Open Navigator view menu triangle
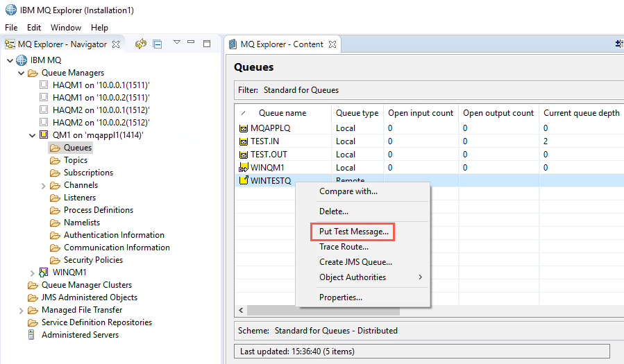624x364 pixels. point(177,42)
